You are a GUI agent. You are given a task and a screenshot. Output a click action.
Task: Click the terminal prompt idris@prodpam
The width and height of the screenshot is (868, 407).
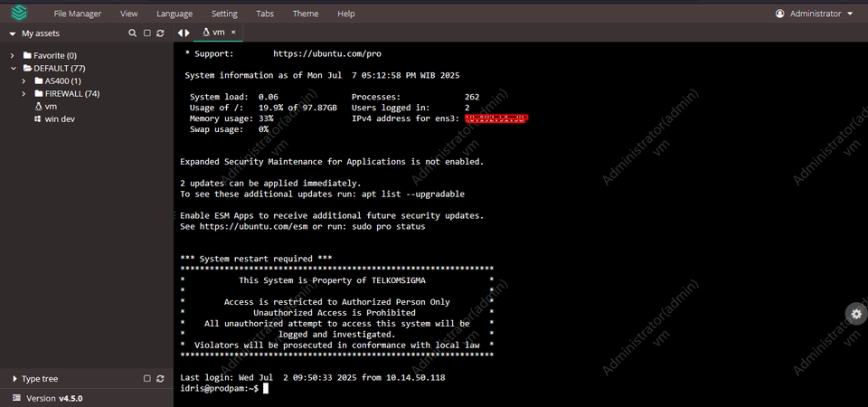(219, 388)
